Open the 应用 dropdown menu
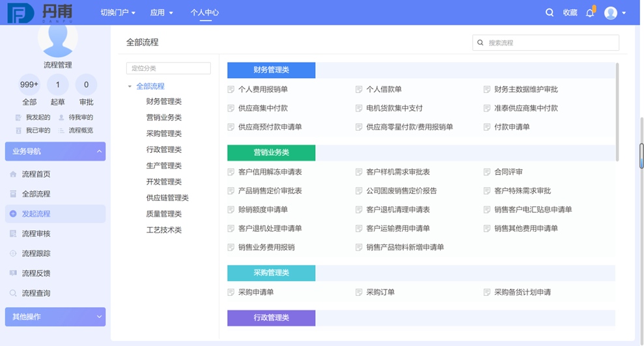This screenshot has height=346, width=644. (x=161, y=12)
